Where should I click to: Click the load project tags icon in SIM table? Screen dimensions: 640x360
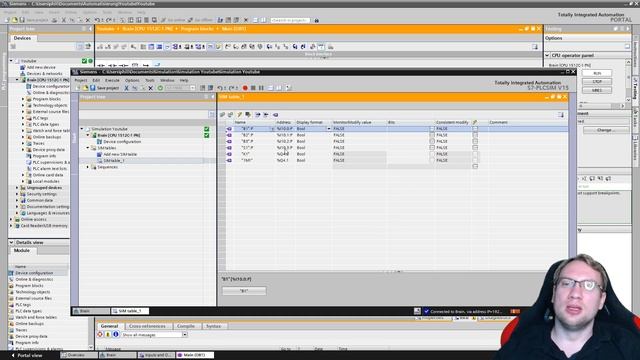coord(276,115)
